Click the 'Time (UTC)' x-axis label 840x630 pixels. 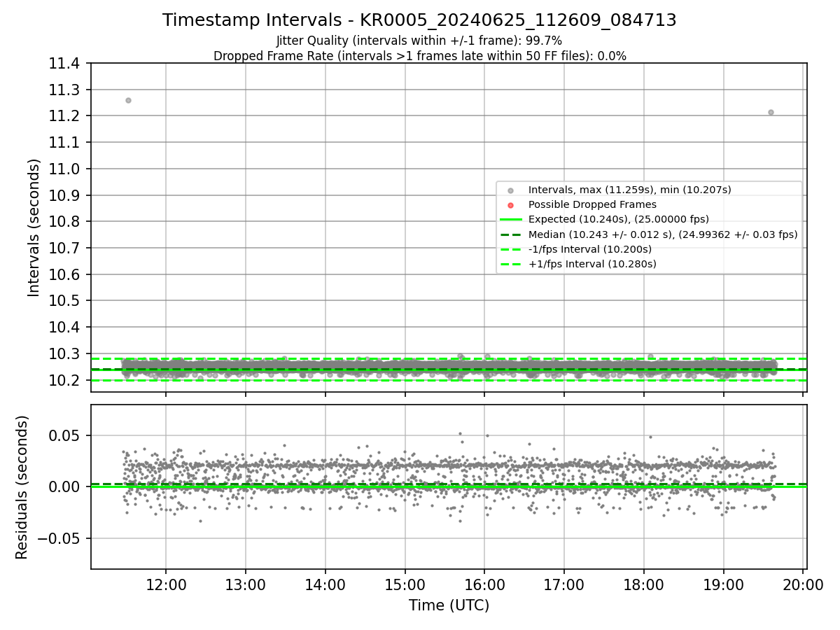(449, 605)
